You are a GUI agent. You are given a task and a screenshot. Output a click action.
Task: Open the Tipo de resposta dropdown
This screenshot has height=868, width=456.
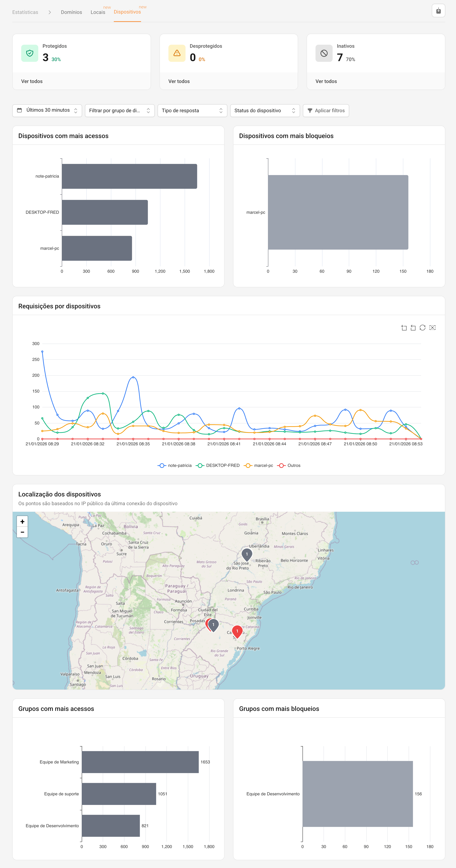click(192, 110)
